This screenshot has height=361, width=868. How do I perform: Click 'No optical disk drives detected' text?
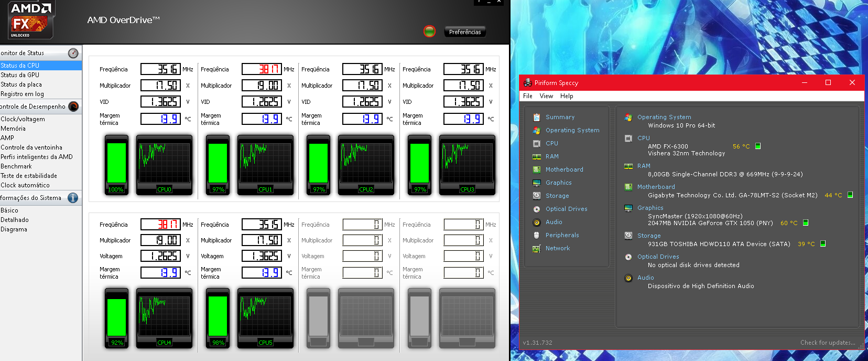693,265
